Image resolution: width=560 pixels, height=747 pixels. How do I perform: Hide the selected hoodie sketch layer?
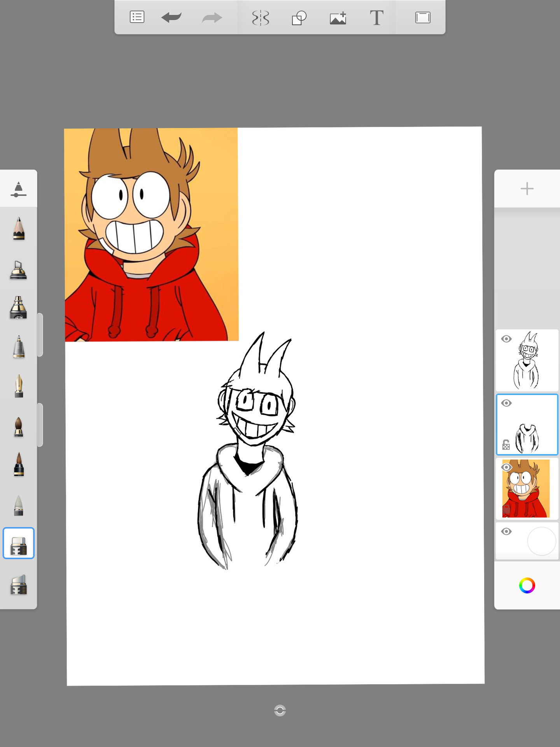[506, 403]
